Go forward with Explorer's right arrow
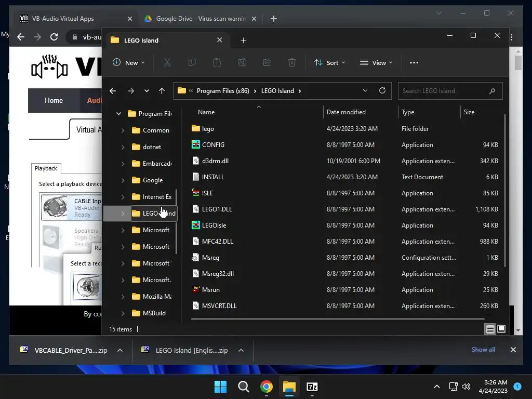 coord(130,91)
